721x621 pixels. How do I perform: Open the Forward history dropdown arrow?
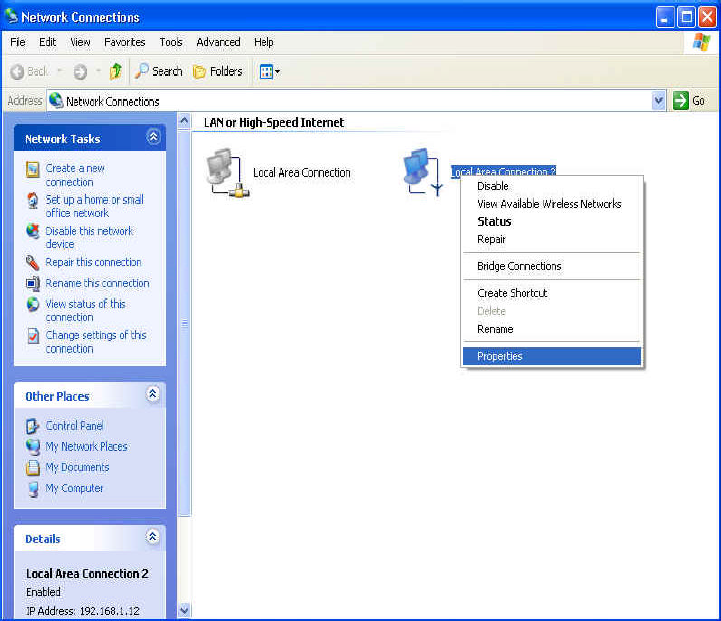pos(98,71)
